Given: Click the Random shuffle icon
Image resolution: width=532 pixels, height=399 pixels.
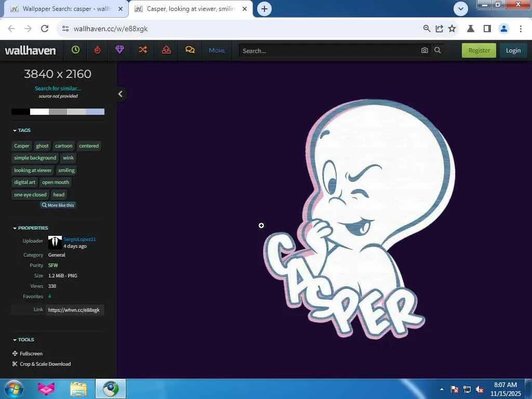Looking at the screenshot, I should (x=143, y=50).
